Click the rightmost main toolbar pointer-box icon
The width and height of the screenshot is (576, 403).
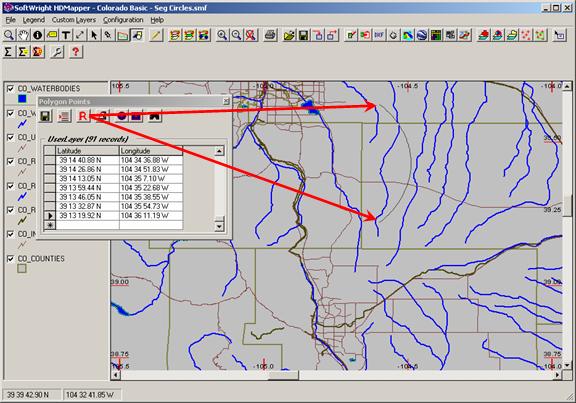coord(559,35)
